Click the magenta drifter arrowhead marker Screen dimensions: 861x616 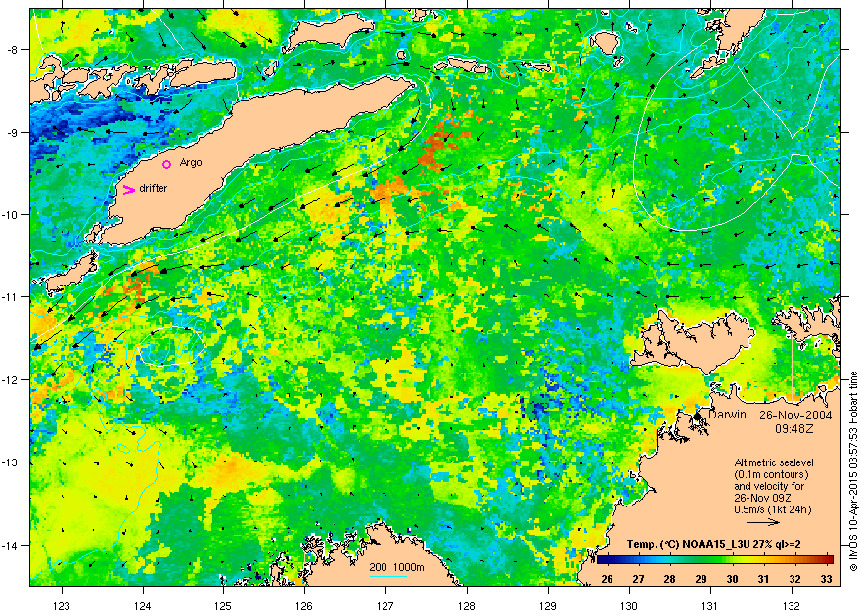click(x=128, y=190)
